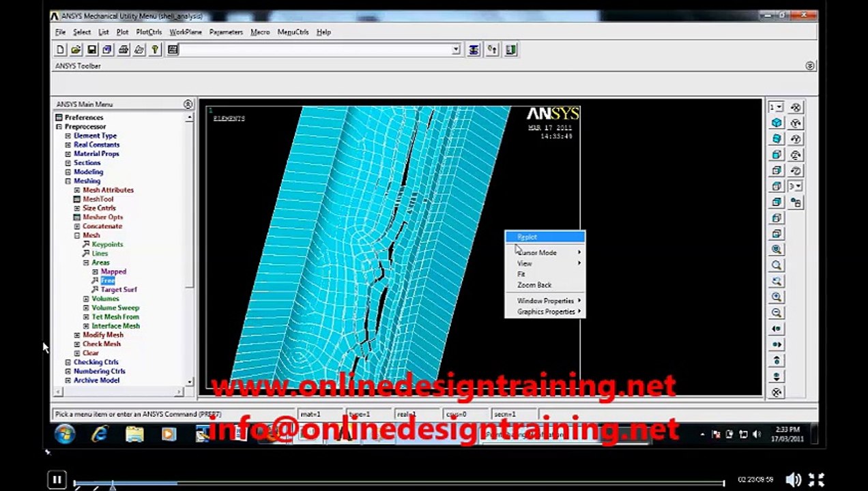This screenshot has height=491, width=868.
Task: Collapse the Meshing tree node
Action: [x=68, y=181]
